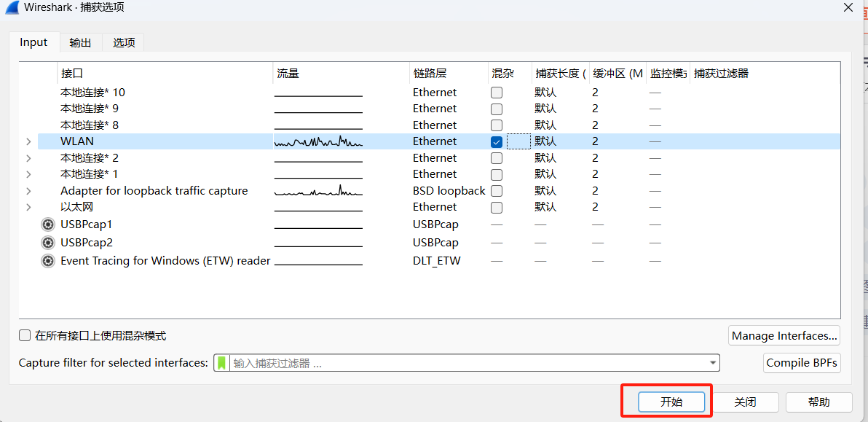The image size is (868, 422).
Task: Click the Wireshark shark fin title icon
Action: tap(12, 8)
